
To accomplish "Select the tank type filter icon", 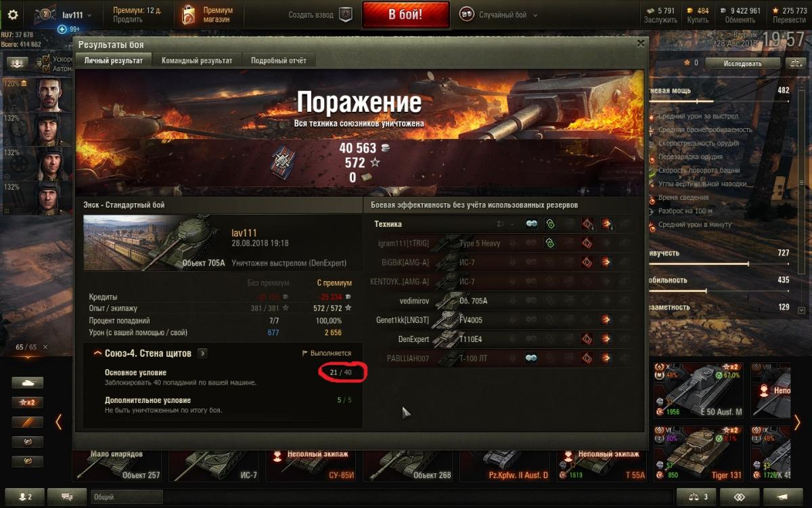I will point(27,383).
